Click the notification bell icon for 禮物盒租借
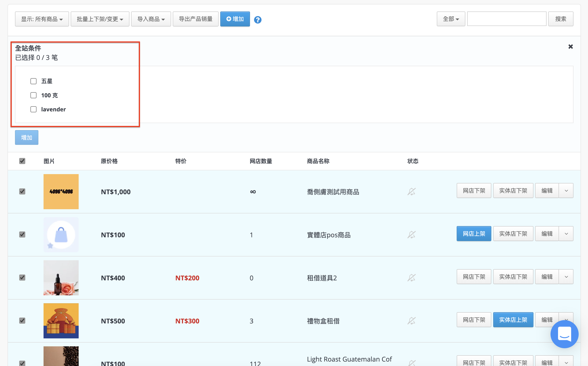This screenshot has height=366, width=588. [x=411, y=321]
